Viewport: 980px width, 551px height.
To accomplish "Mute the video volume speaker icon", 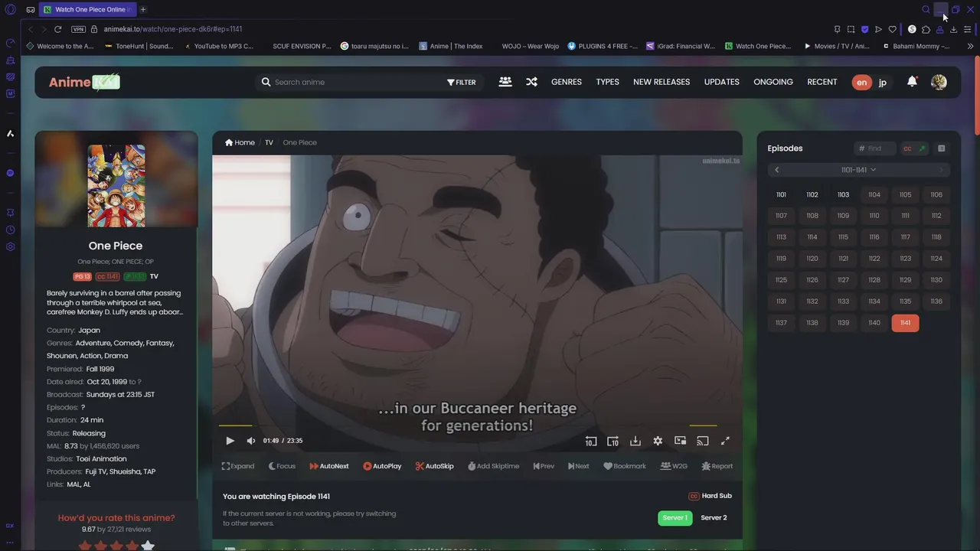I will click(251, 441).
